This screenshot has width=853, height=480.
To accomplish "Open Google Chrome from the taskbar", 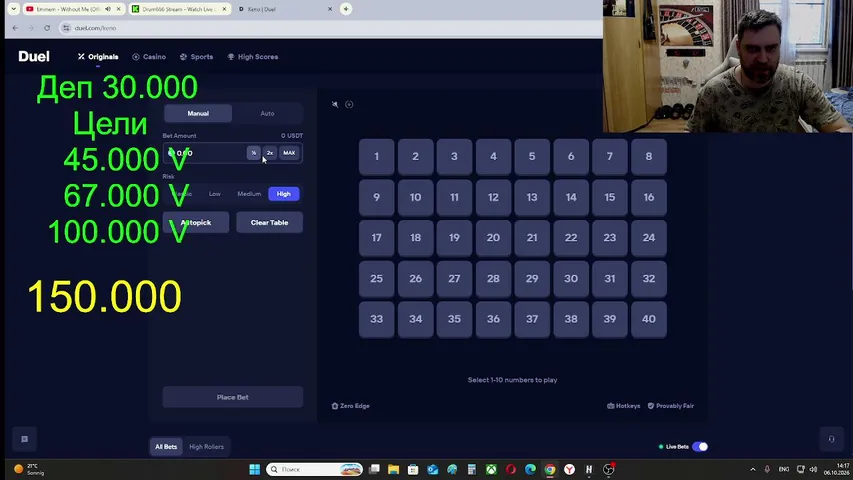I will 550,469.
